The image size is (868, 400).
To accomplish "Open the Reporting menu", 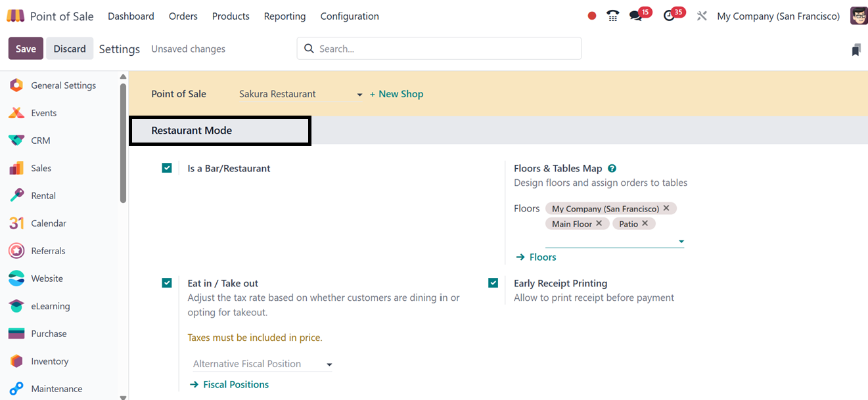I will coord(285,16).
